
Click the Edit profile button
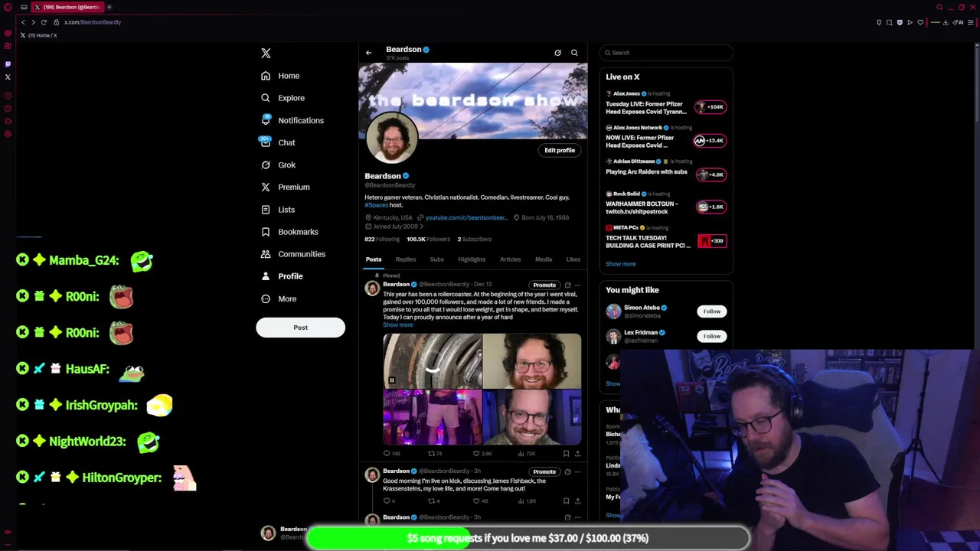coord(560,150)
